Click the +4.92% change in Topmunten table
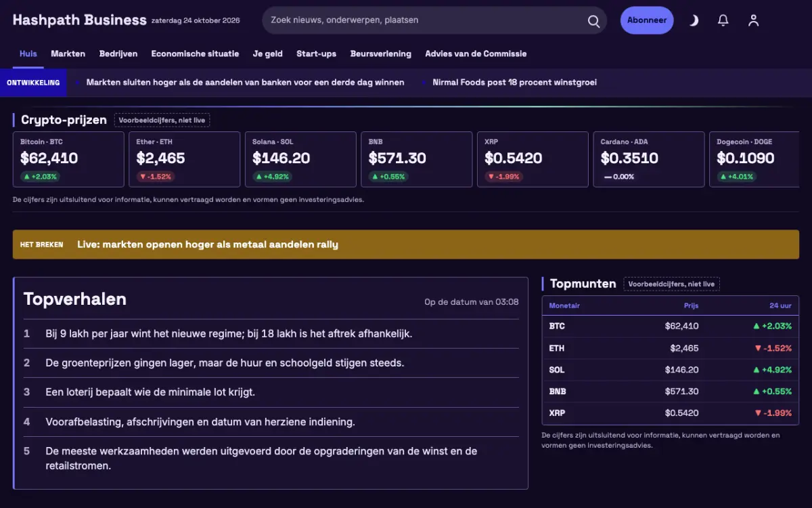 [x=772, y=370]
